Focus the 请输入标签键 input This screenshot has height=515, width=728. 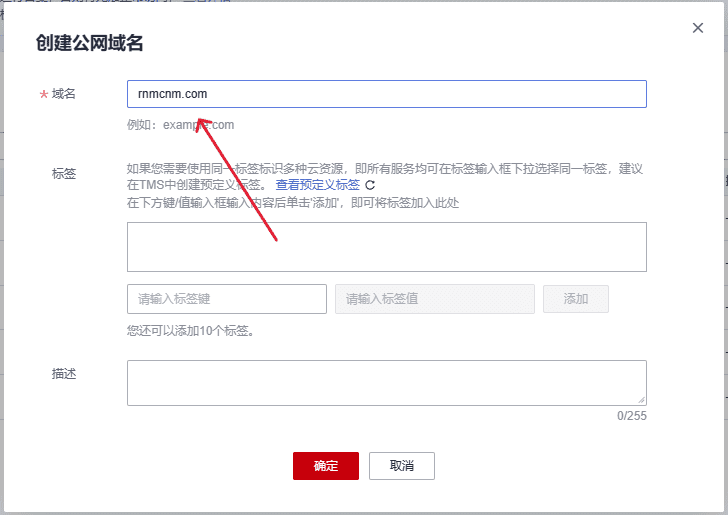tap(227, 299)
